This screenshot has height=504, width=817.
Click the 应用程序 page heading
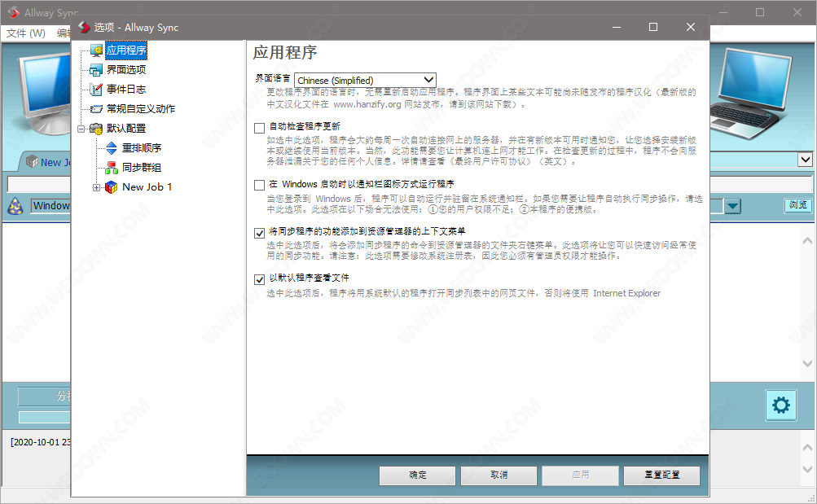point(285,53)
